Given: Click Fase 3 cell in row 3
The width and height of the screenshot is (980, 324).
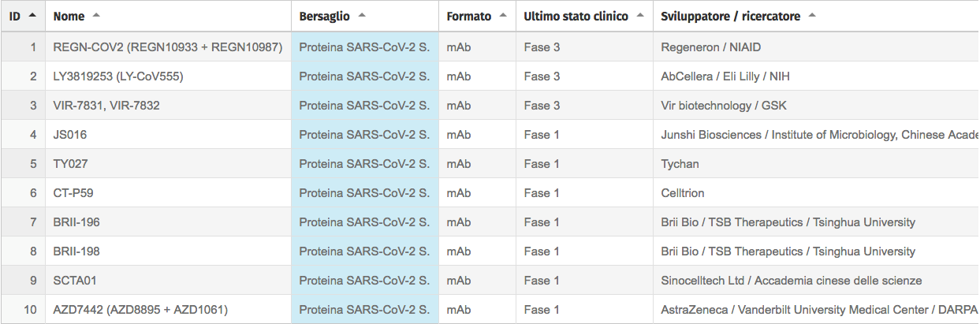Looking at the screenshot, I should 542,106.
